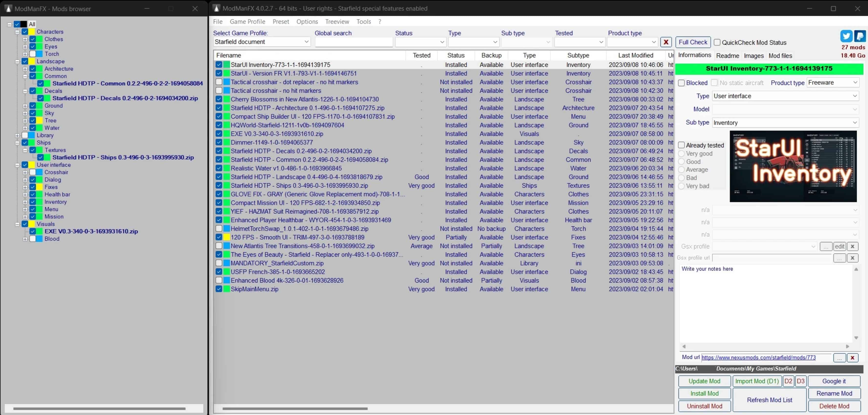Image resolution: width=868 pixels, height=415 pixels.
Task: Switch to the Mod files tab
Action: coord(780,56)
